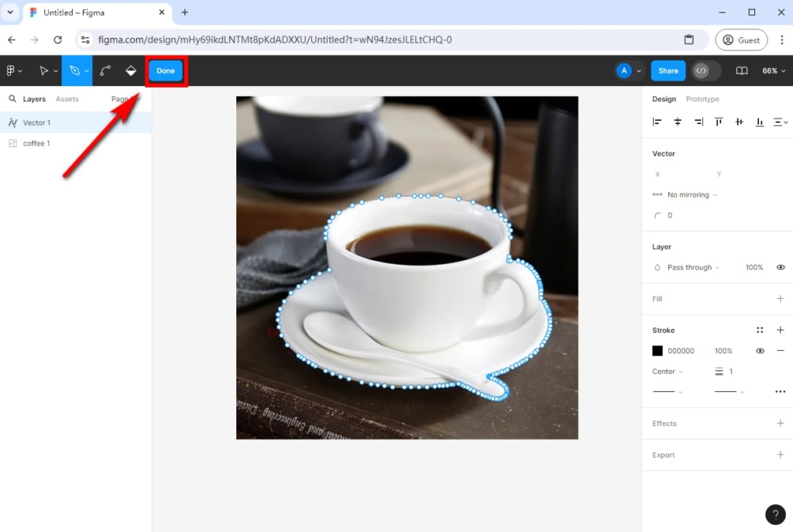
Task: Click the black stroke color swatch
Action: click(657, 350)
